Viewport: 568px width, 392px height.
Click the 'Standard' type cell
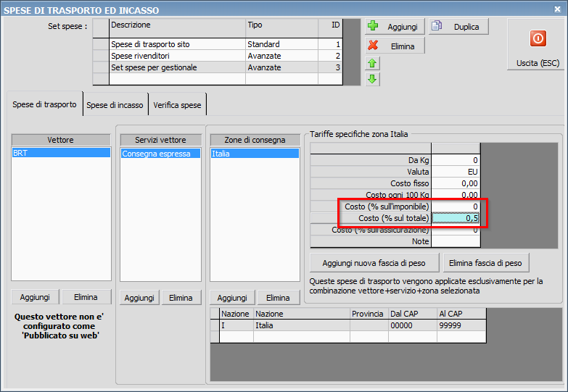pos(281,44)
